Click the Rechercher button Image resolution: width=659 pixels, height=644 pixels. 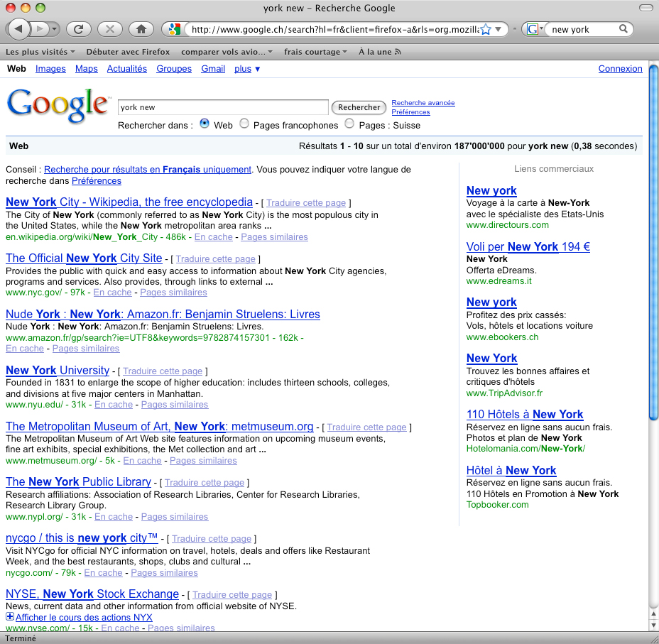pyautogui.click(x=359, y=107)
